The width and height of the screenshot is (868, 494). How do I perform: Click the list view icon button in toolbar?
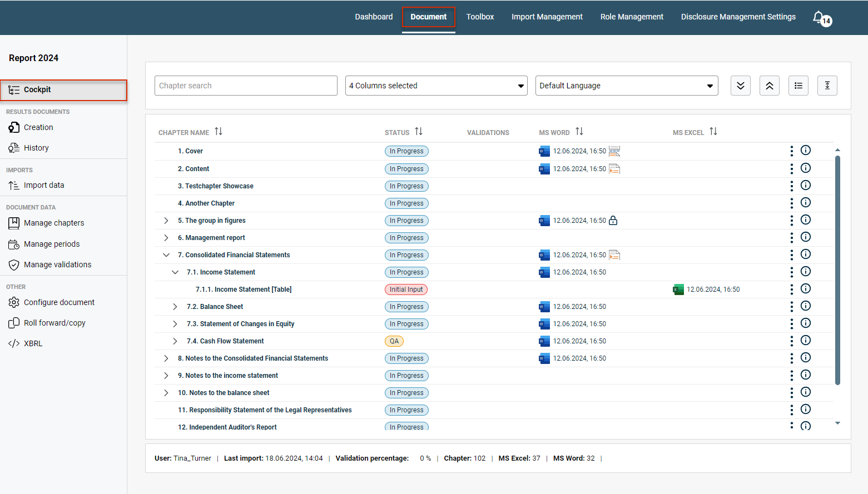coord(798,86)
